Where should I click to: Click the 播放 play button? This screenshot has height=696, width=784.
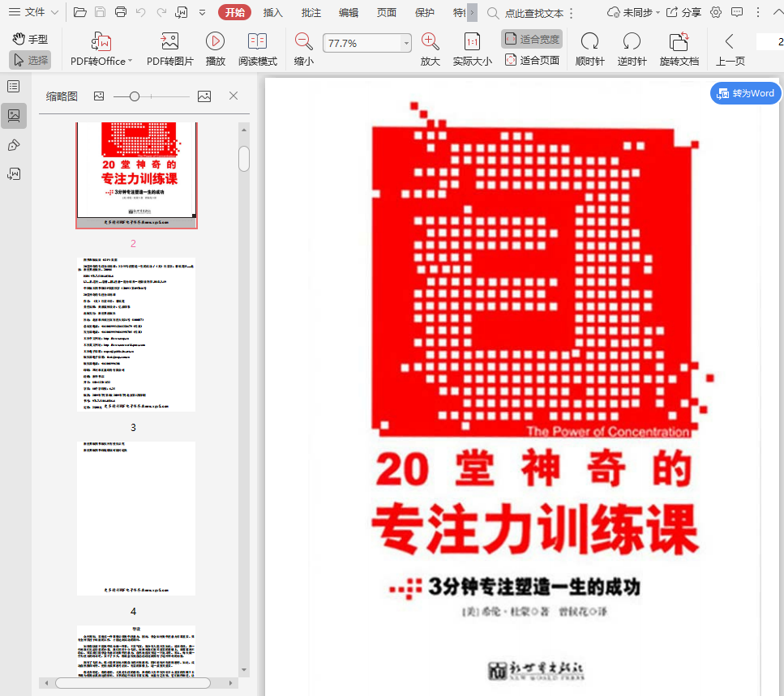pyautogui.click(x=215, y=49)
